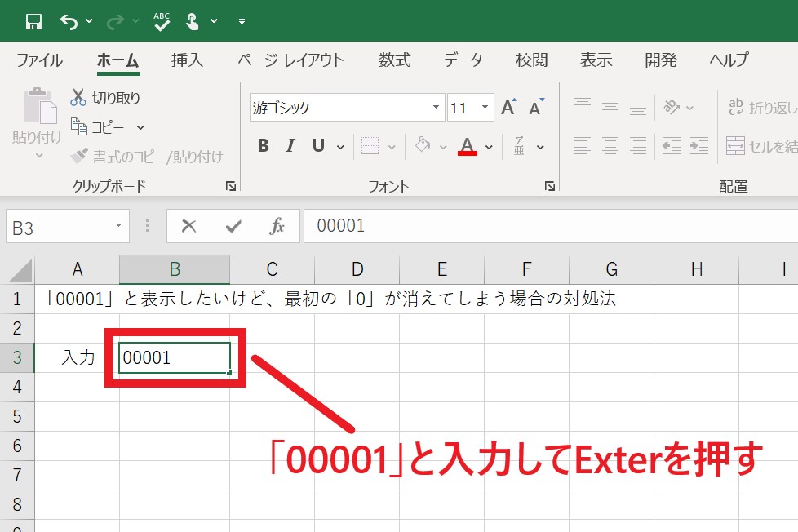The width and height of the screenshot is (798, 532).
Task: Click the text orientation icon
Action: click(x=672, y=107)
